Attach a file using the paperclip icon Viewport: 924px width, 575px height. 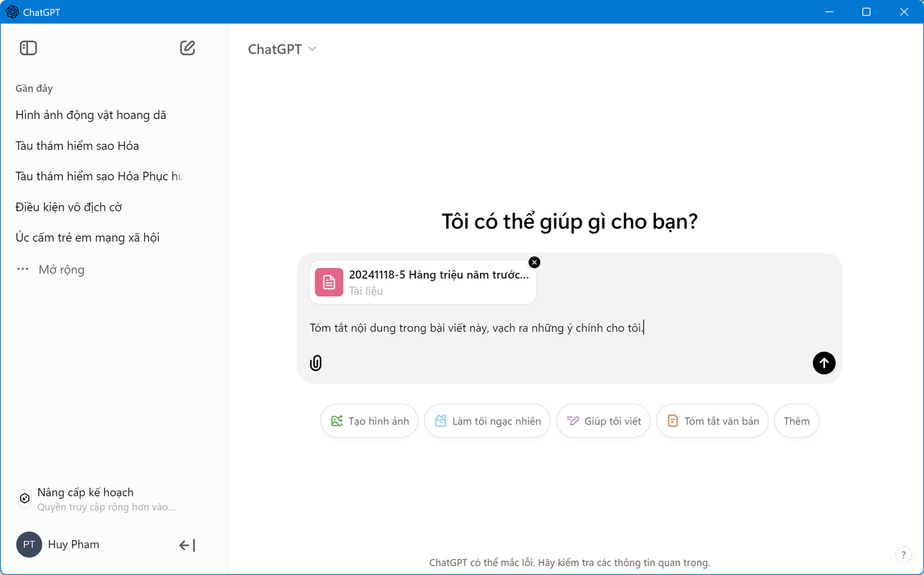click(315, 363)
